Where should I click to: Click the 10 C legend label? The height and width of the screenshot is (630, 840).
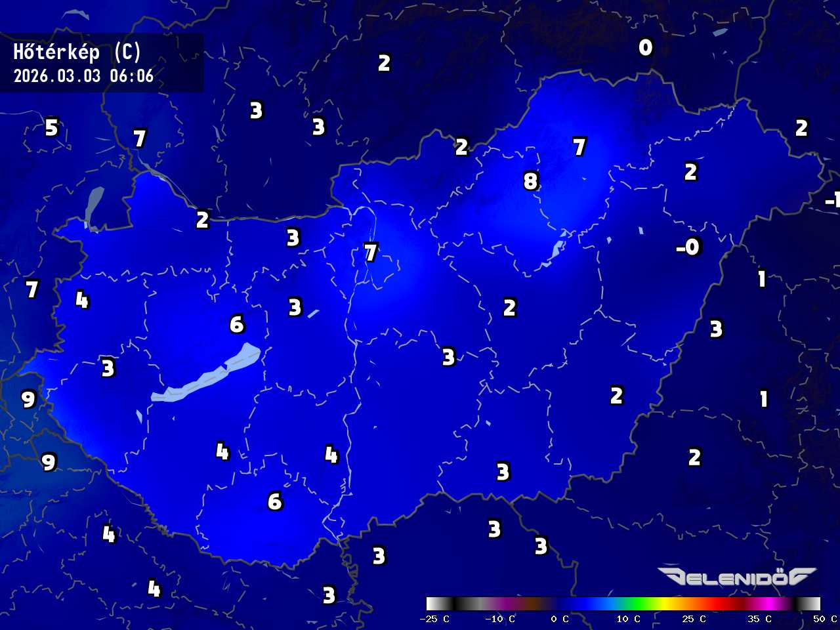628,619
